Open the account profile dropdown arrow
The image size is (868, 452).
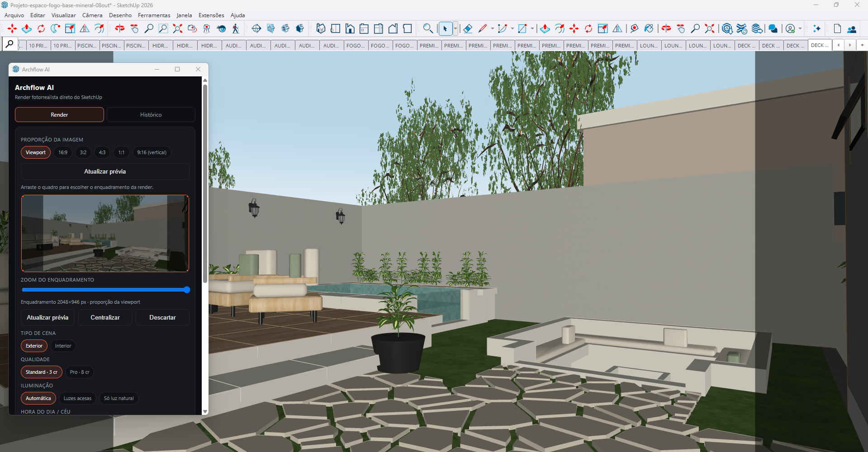(x=800, y=28)
